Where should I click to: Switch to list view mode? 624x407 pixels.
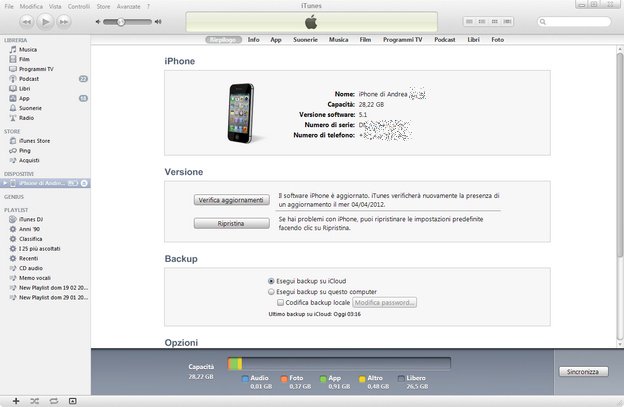pyautogui.click(x=470, y=21)
